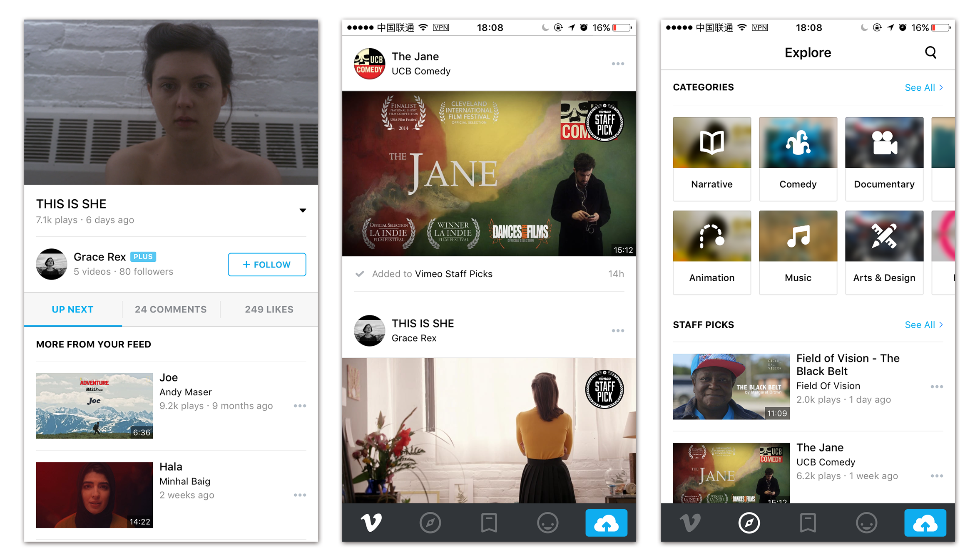
Task: Switch to the 249 Likes tab
Action: click(x=269, y=310)
